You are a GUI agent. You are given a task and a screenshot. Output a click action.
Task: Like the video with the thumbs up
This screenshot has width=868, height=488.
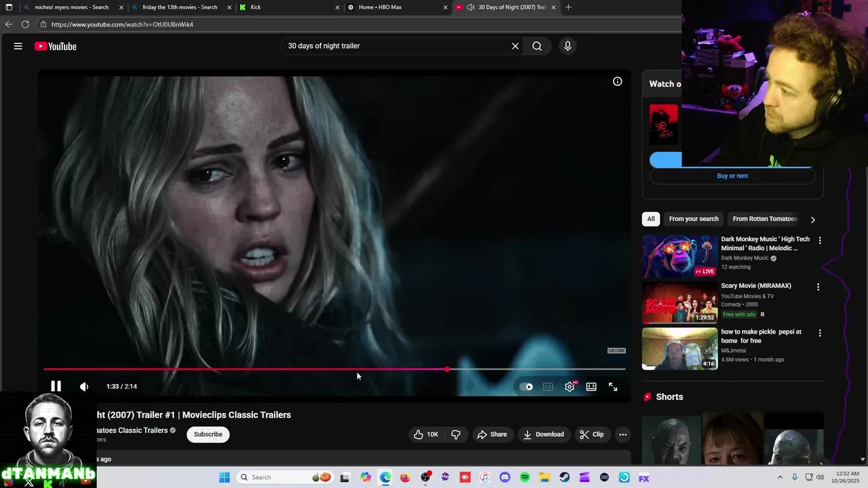426,434
